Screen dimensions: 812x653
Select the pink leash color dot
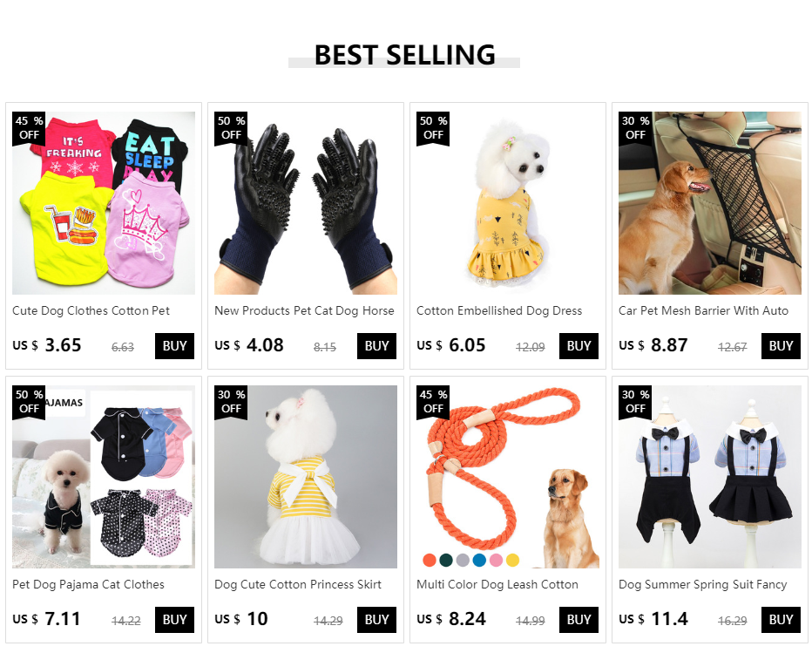496,560
